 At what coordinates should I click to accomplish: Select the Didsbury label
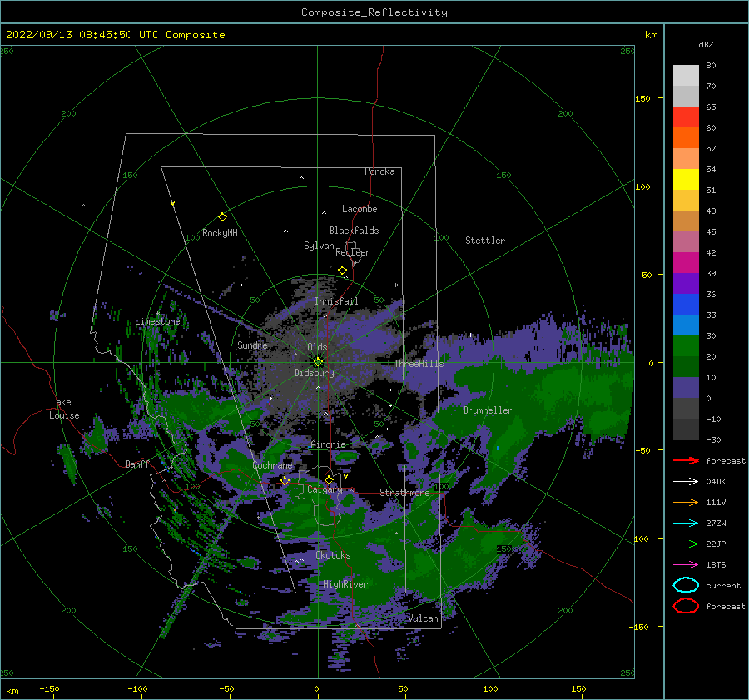pos(314,373)
